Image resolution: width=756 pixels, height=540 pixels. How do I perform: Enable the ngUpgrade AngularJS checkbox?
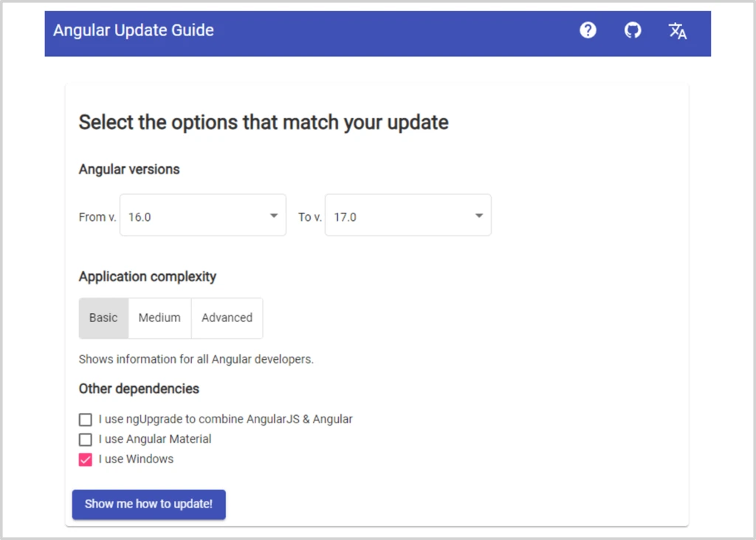pyautogui.click(x=86, y=420)
